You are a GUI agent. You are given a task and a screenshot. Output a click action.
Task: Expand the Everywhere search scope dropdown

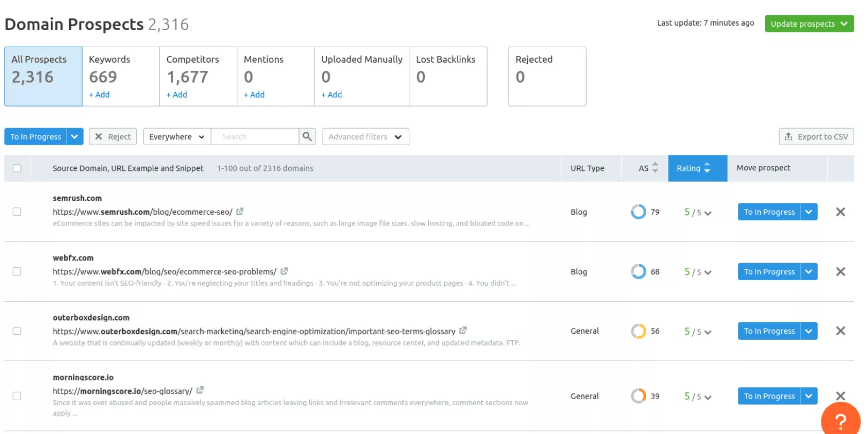click(x=177, y=137)
